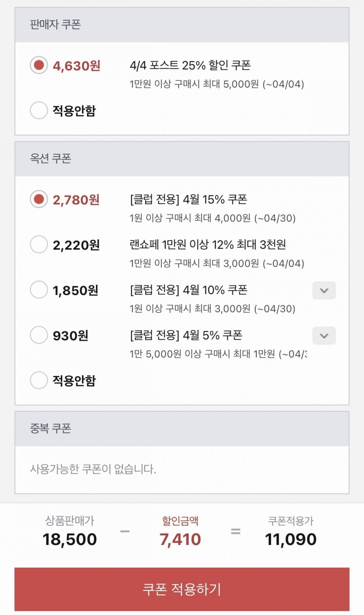Viewport: 364px width, 615px height.
Task: Click 랜쇼페 1만원 이상 12% coupon title
Action: tap(207, 244)
